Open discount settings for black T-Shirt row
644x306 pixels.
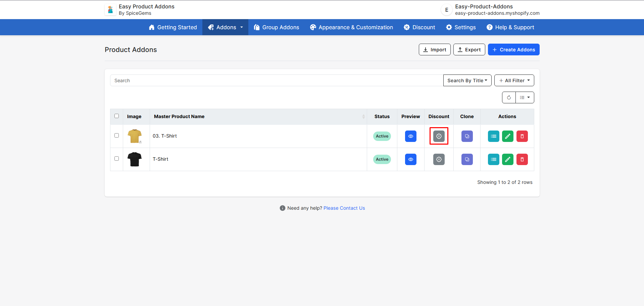(439, 159)
